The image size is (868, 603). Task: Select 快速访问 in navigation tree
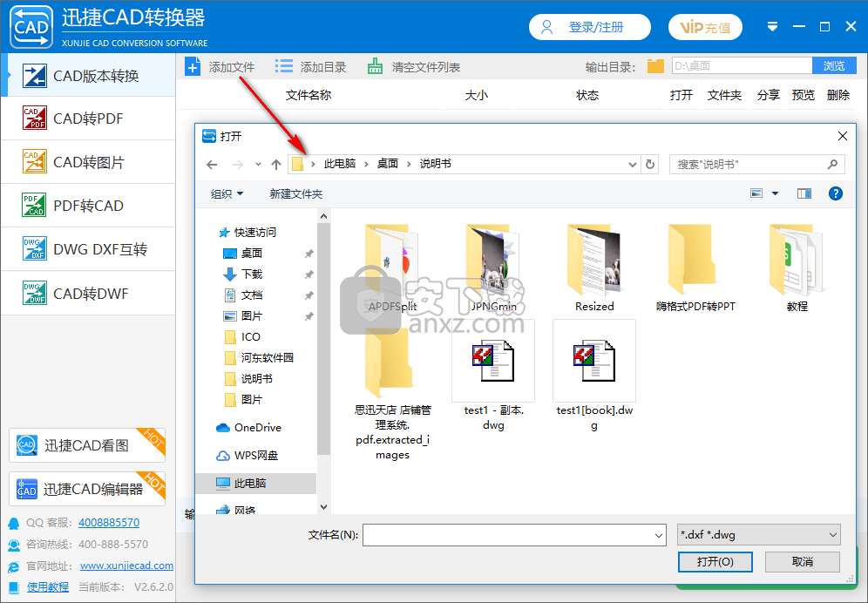248,232
